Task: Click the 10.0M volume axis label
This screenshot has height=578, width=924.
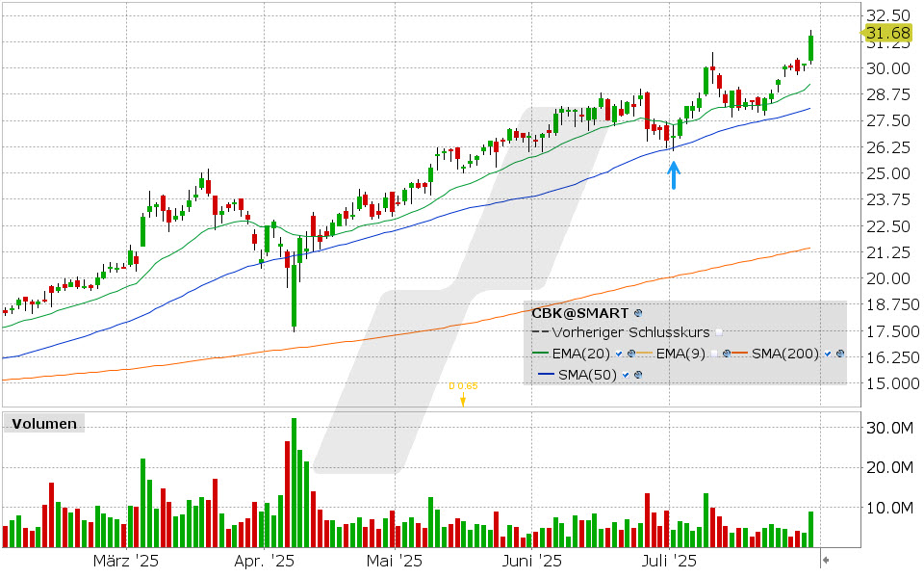Action: (x=889, y=508)
